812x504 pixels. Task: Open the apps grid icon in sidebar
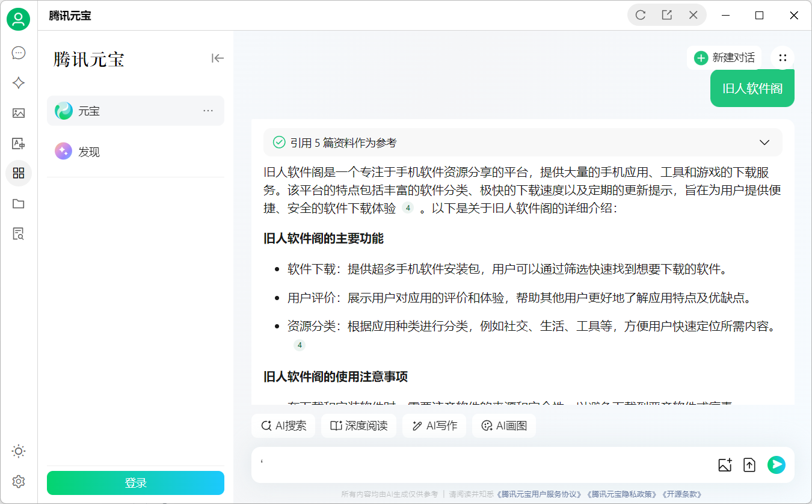[18, 173]
